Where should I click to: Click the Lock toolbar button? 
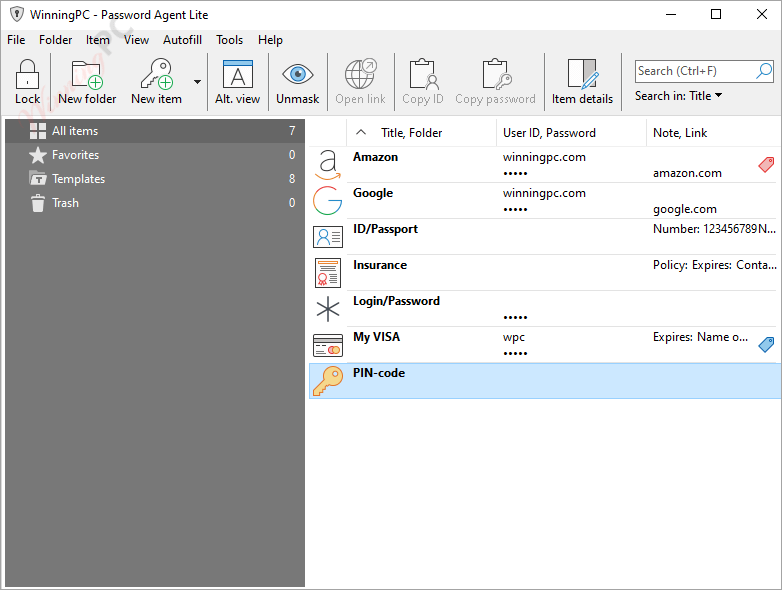(27, 82)
